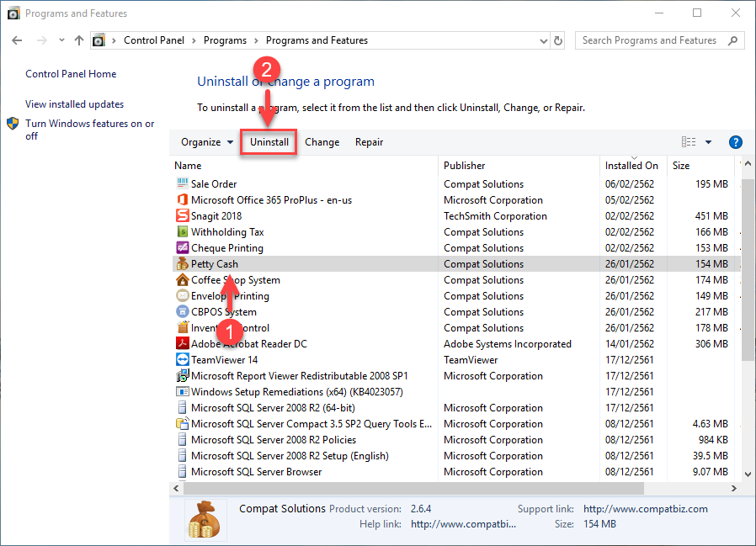Click the Uninstall toolbar button
Viewport: 756px width, 546px height.
[x=269, y=142]
